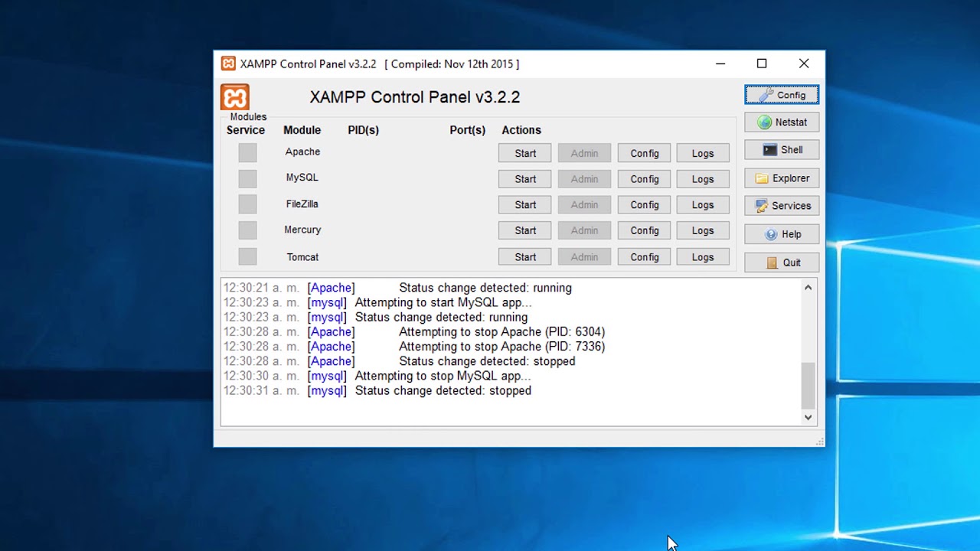Click the heading 'XAMPP Control Panel v3.2.2'
980x551 pixels.
415,97
